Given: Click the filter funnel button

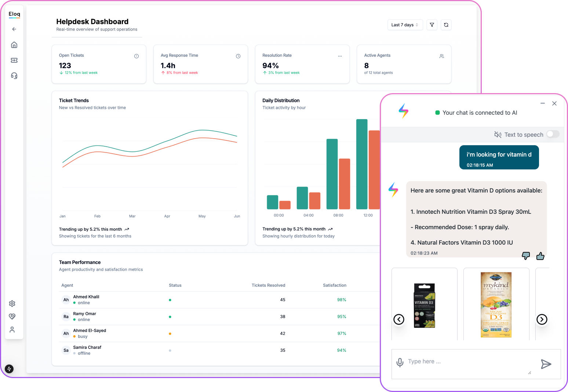Looking at the screenshot, I should click(432, 25).
